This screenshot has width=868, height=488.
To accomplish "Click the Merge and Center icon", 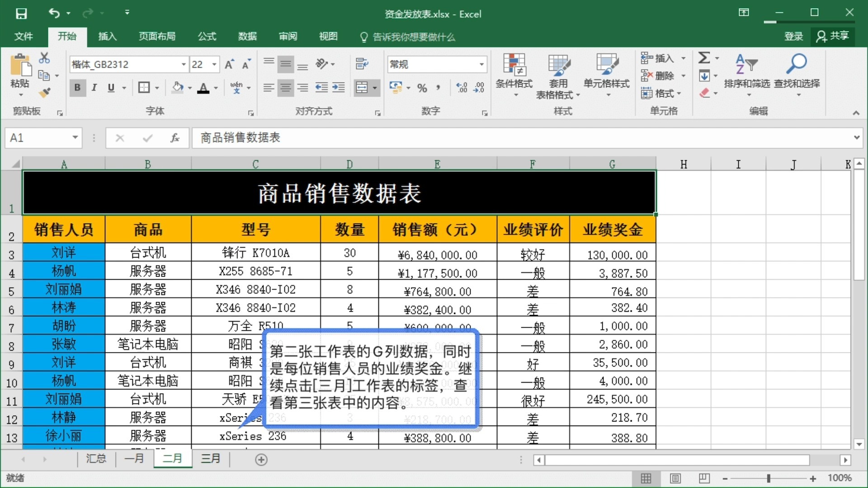I will click(x=363, y=87).
